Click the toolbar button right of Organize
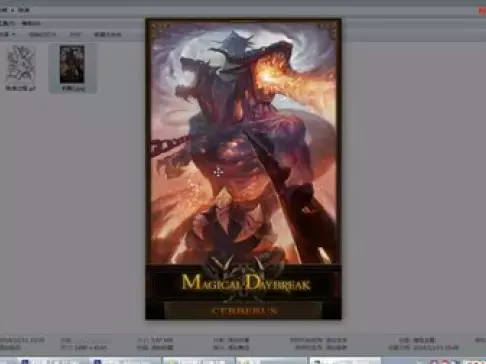This screenshot has width=486, height=364. 42,34
